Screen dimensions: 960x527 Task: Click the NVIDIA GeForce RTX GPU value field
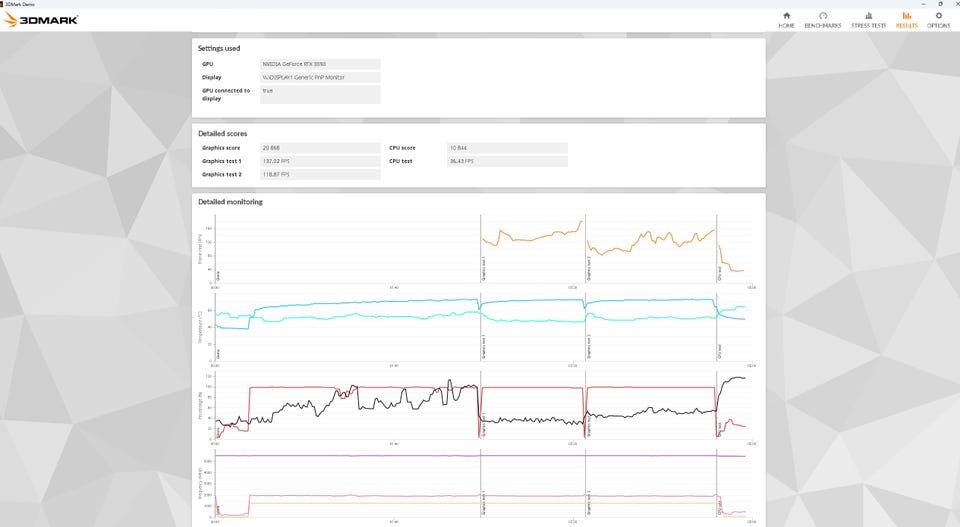[x=320, y=63]
